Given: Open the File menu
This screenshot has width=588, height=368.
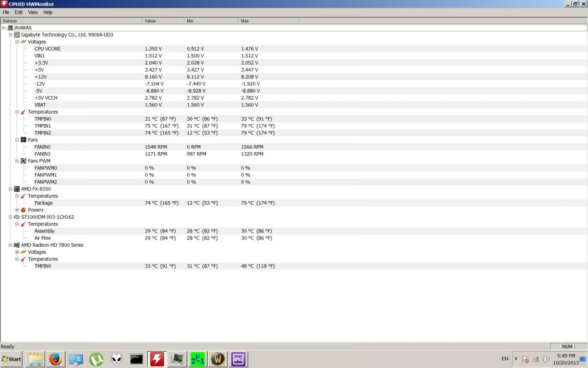Looking at the screenshot, I should 6,12.
